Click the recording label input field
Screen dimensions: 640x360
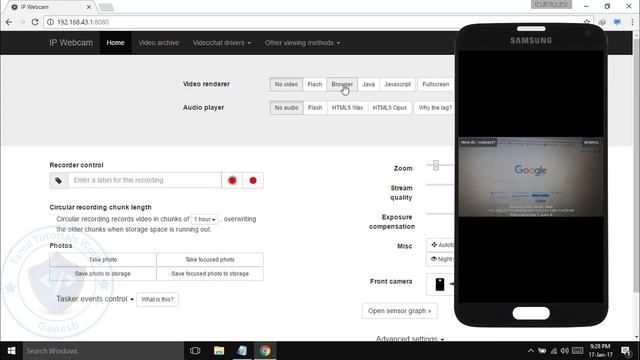(144, 180)
